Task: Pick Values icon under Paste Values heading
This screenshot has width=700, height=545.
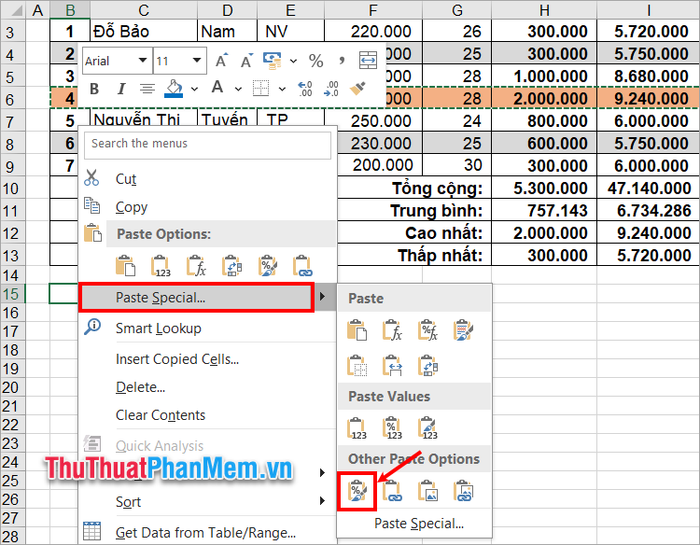Action: (357, 428)
